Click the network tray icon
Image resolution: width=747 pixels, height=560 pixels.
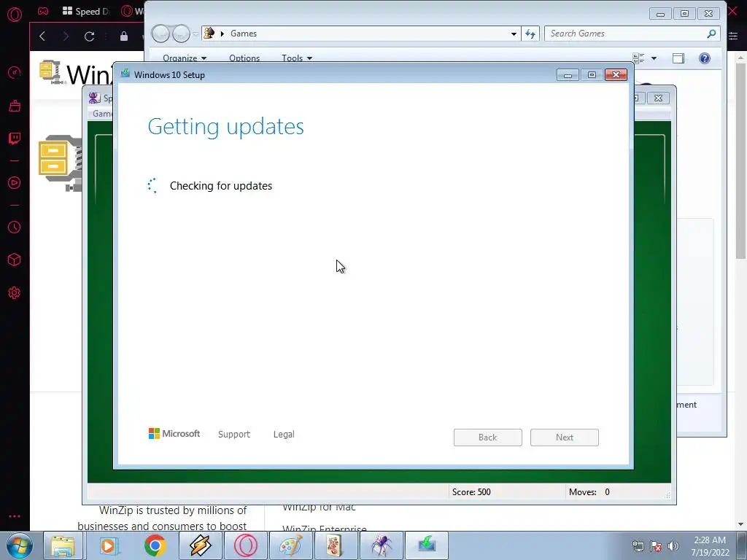[x=638, y=546]
